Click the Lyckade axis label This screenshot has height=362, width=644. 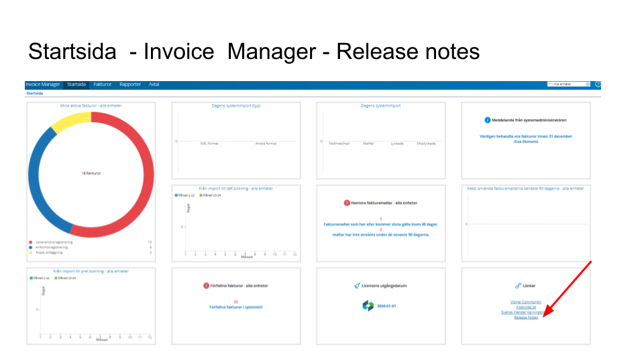tap(397, 143)
